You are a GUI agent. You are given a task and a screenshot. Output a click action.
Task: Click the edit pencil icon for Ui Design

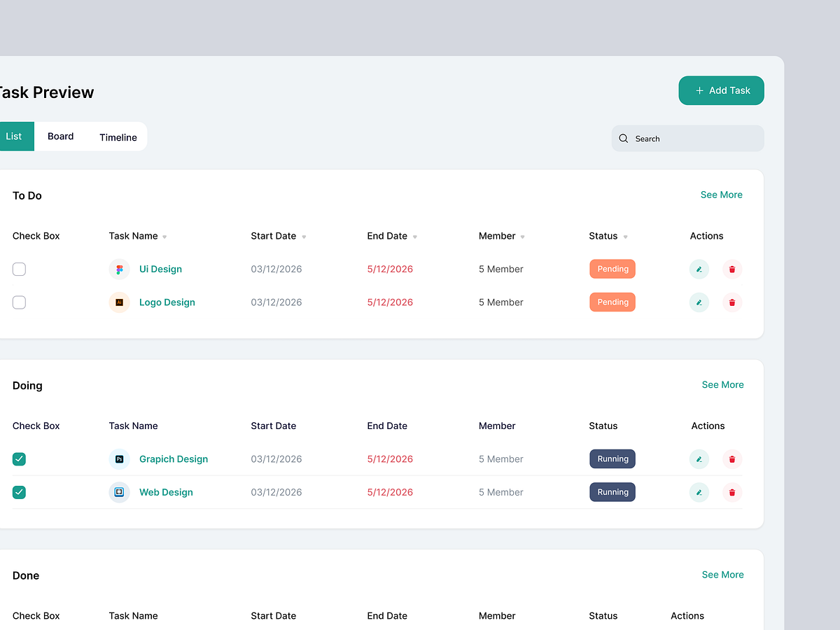pos(699,269)
